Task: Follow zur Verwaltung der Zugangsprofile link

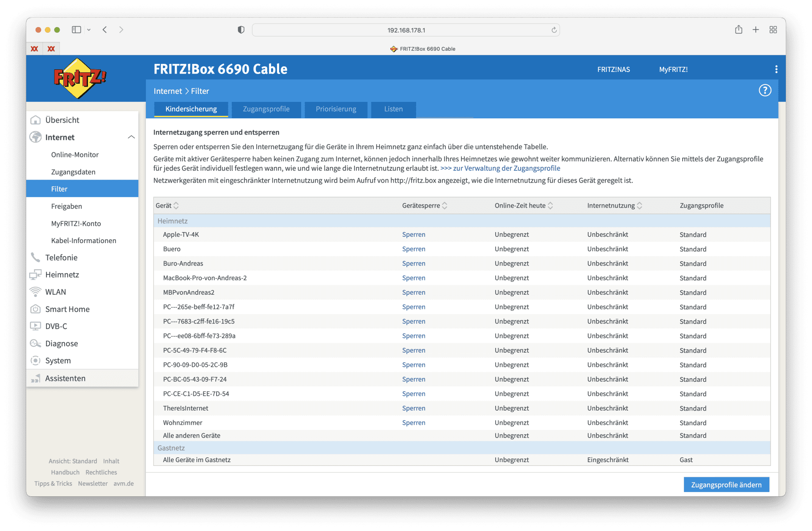Action: point(500,168)
